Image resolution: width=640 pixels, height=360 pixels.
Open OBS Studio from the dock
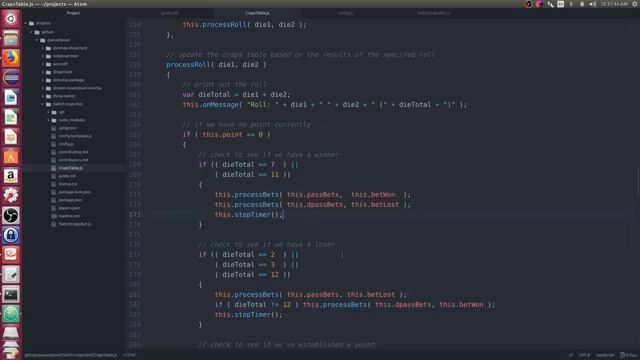pyautogui.click(x=11, y=215)
